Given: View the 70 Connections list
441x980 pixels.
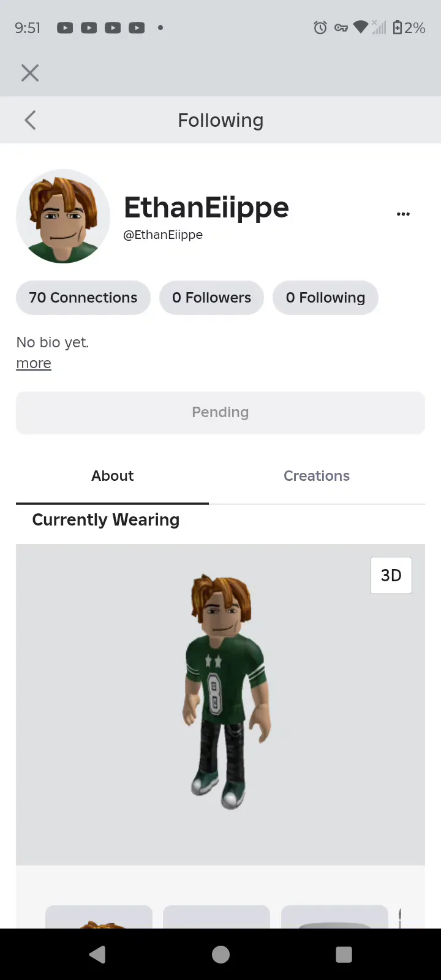Looking at the screenshot, I should (x=83, y=298).
